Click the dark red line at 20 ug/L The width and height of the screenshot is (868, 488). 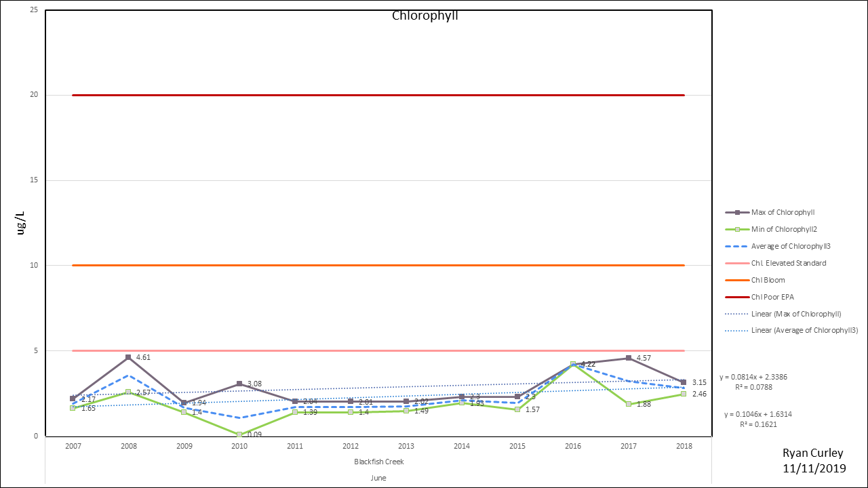(380, 95)
